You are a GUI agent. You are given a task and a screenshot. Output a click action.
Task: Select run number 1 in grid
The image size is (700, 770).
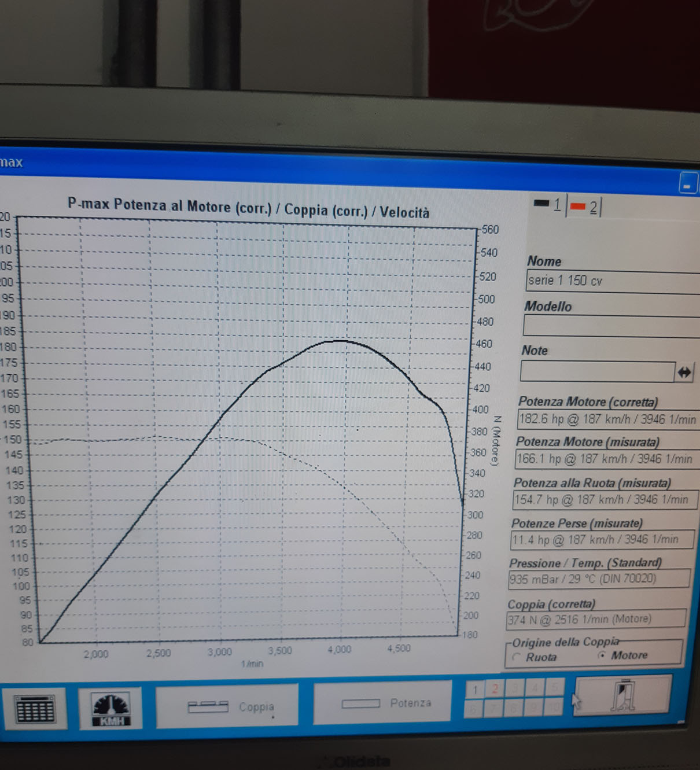475,689
